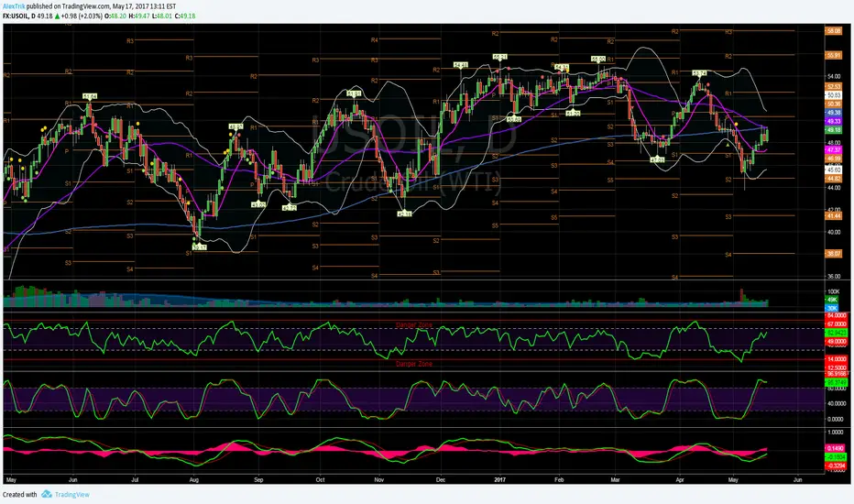
Task: Click the Sep label on time axis
Action: coord(258,480)
